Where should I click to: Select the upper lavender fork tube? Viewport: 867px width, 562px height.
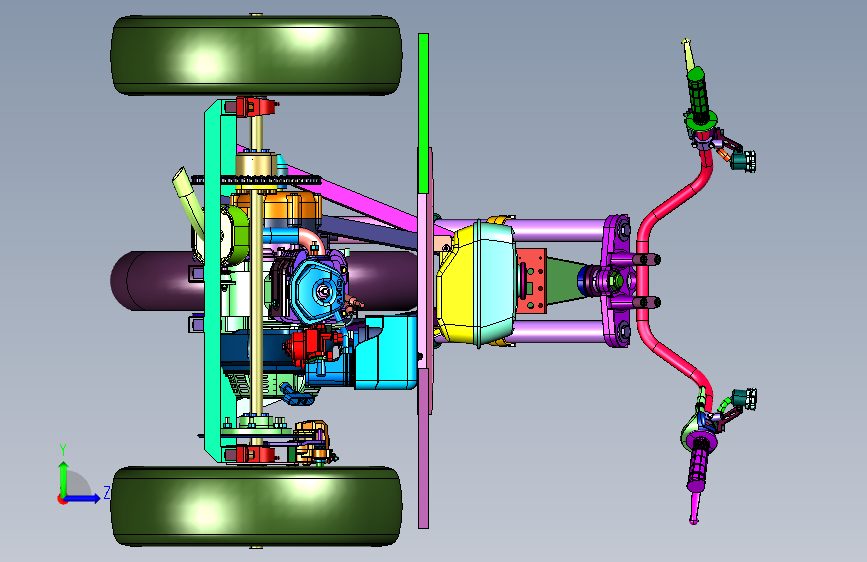click(558, 230)
